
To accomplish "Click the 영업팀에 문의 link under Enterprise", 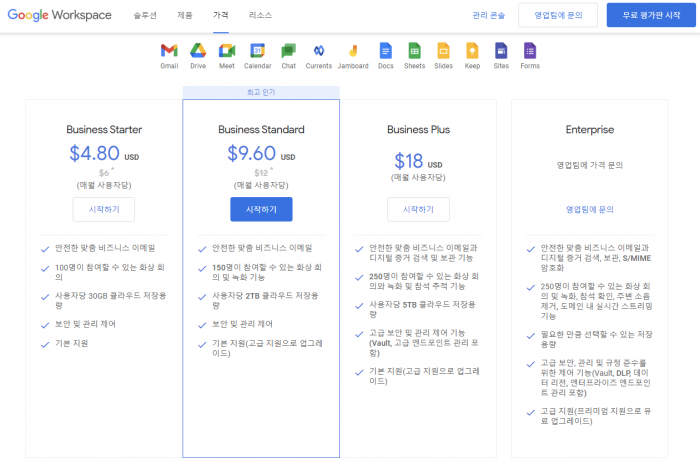I will pos(590,209).
